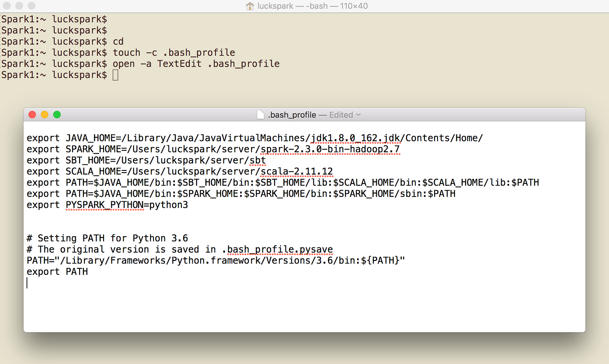This screenshot has height=364, width=609.
Task: Click the '# Setting PATH for Python 3.6' comment
Action: point(107,238)
